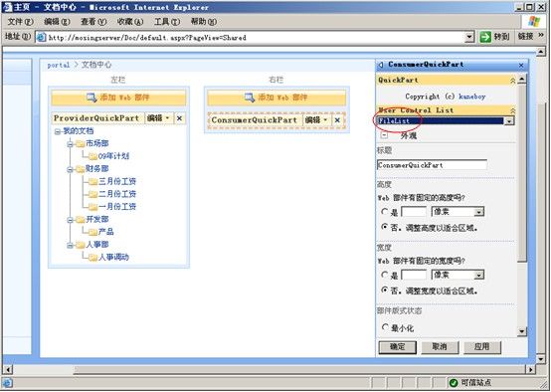Click the green 转到 Go arrow icon
Image resolution: width=551 pixels, height=392 pixels.
click(485, 37)
